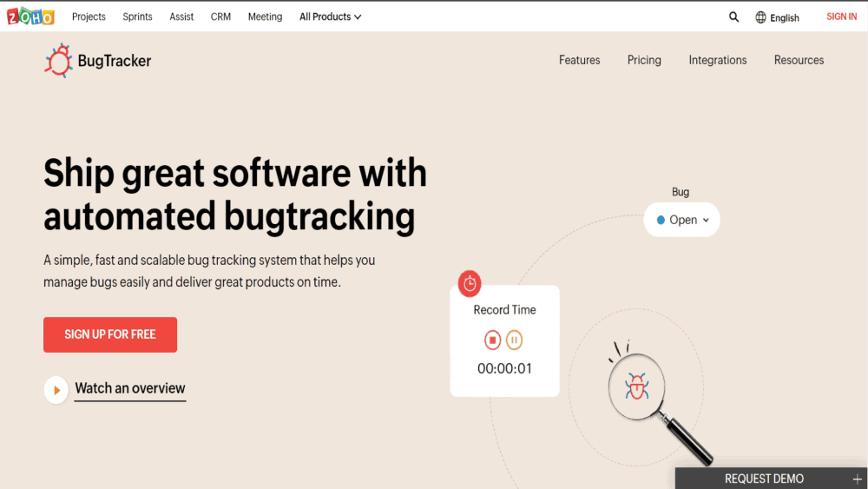Image resolution: width=868 pixels, height=489 pixels.
Task: Click the BugTracker bug logo icon
Action: point(58,60)
